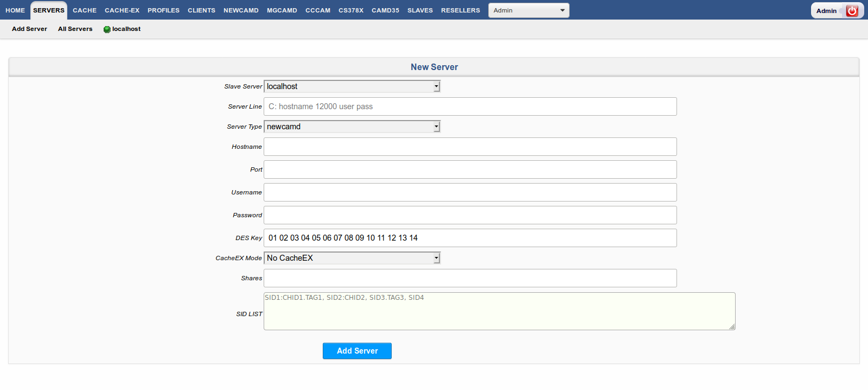Open the HOME tab
This screenshot has height=390, width=868.
pyautogui.click(x=15, y=10)
